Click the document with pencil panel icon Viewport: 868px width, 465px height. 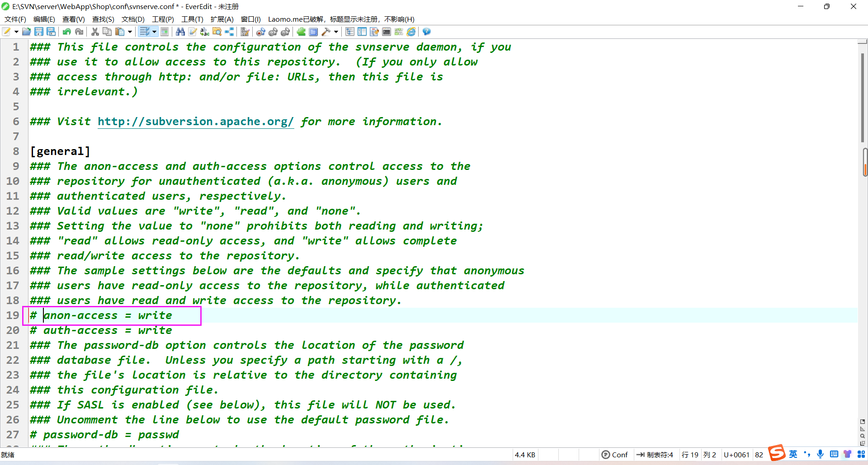tap(374, 32)
